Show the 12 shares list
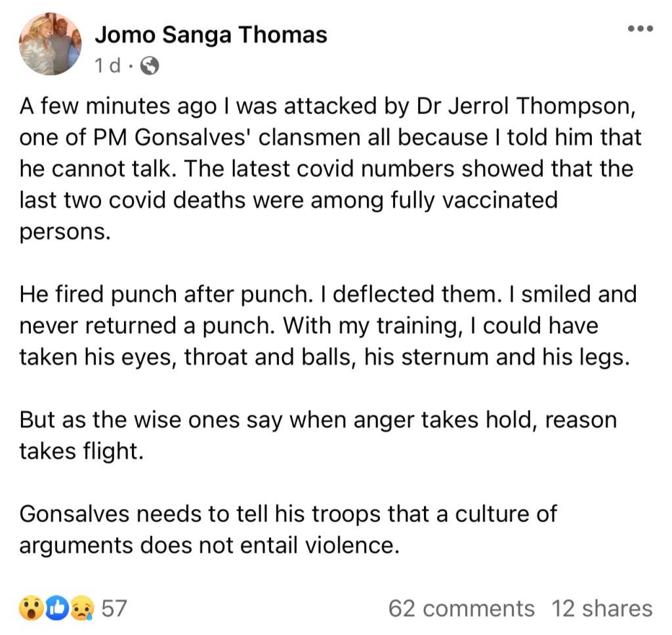 [x=602, y=608]
